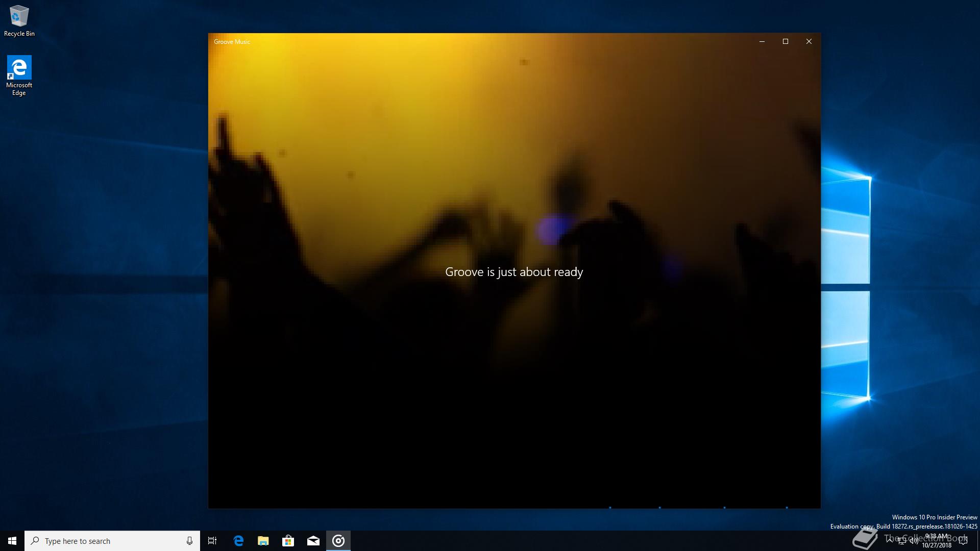Activate the microphone in the search box

189,541
